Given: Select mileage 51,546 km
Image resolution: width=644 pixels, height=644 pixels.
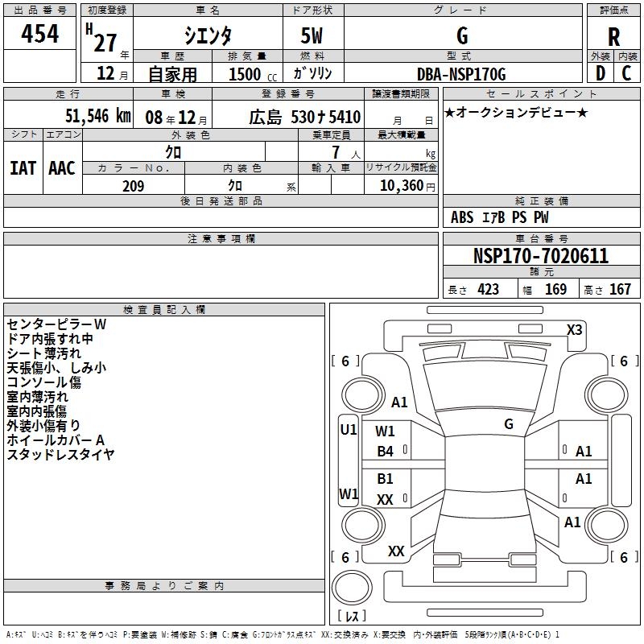Looking at the screenshot, I should [98, 116].
